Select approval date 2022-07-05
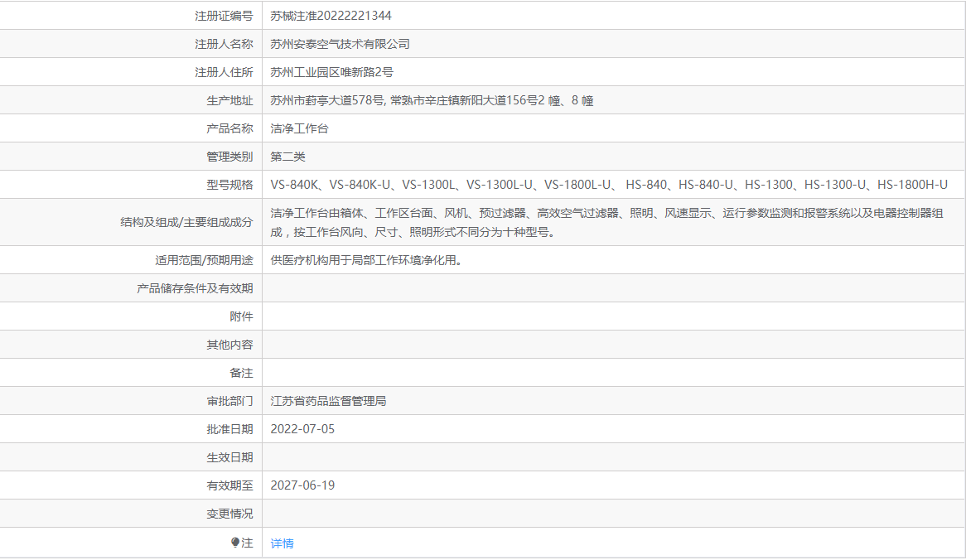The image size is (966, 560). (302, 429)
